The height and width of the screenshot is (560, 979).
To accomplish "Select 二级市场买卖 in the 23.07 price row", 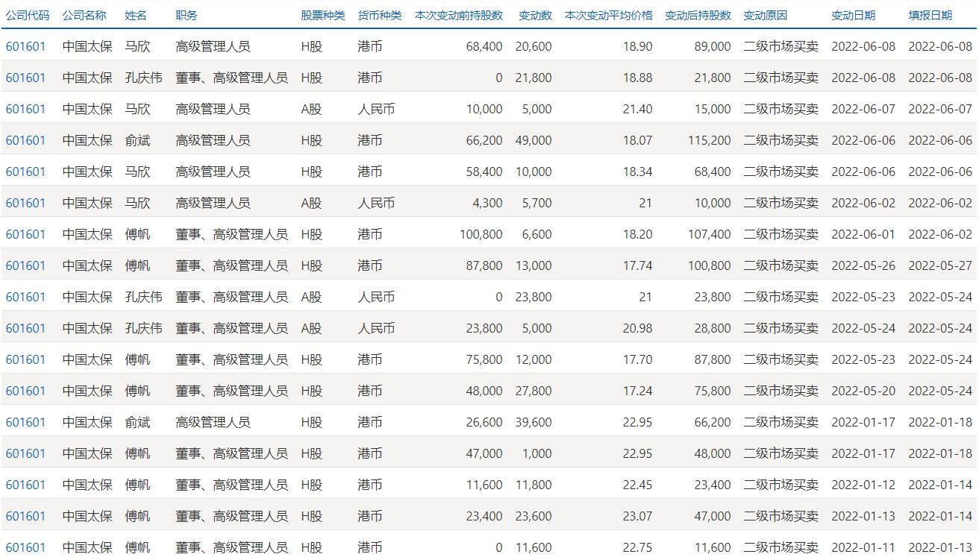I will (781, 516).
